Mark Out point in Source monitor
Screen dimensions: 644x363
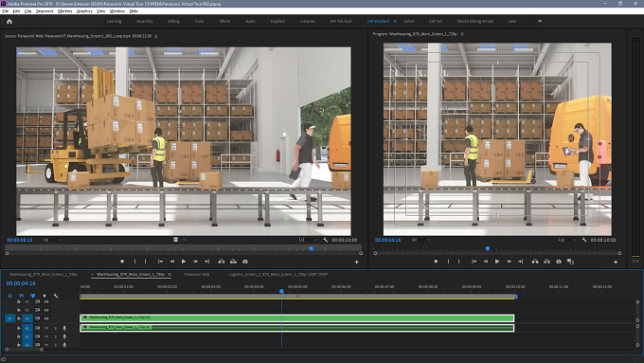tap(146, 262)
